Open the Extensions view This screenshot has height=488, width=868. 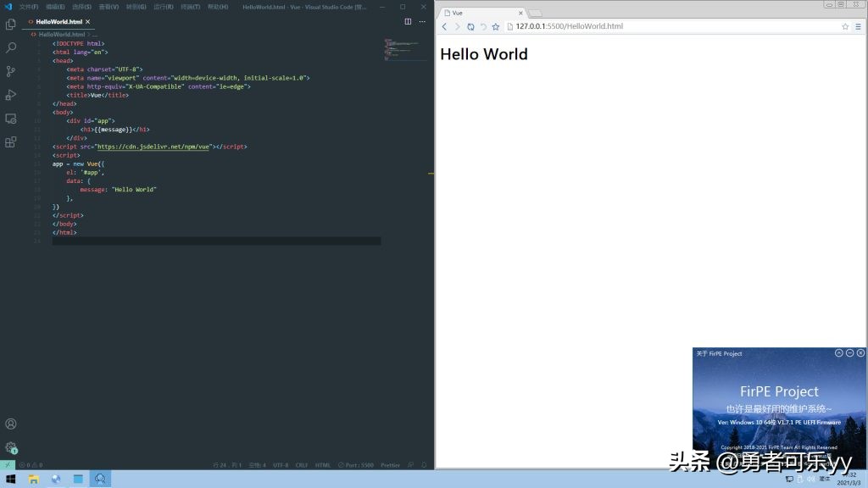tap(11, 142)
